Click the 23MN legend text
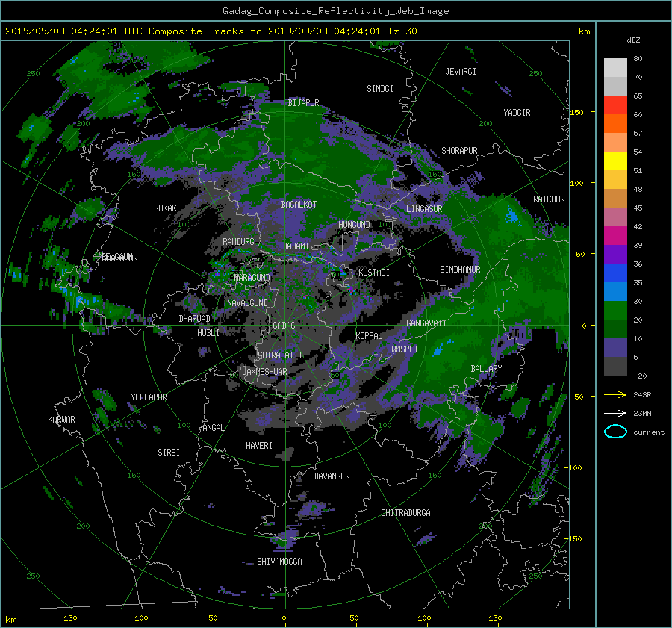The width and height of the screenshot is (672, 628). click(x=642, y=414)
